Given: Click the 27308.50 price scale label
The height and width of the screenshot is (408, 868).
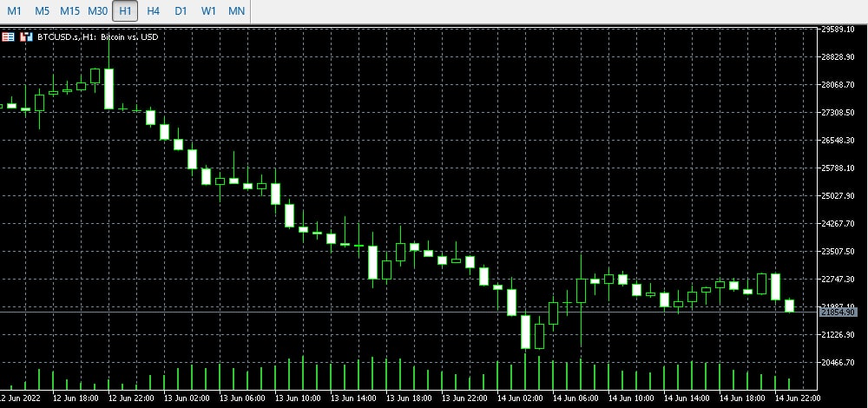Looking at the screenshot, I should 838,112.
